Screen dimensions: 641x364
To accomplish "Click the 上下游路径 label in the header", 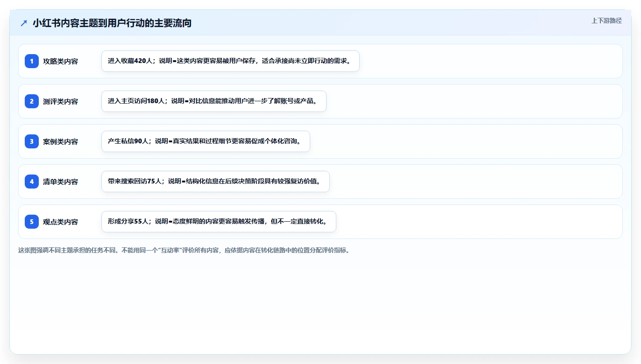I will tap(606, 21).
